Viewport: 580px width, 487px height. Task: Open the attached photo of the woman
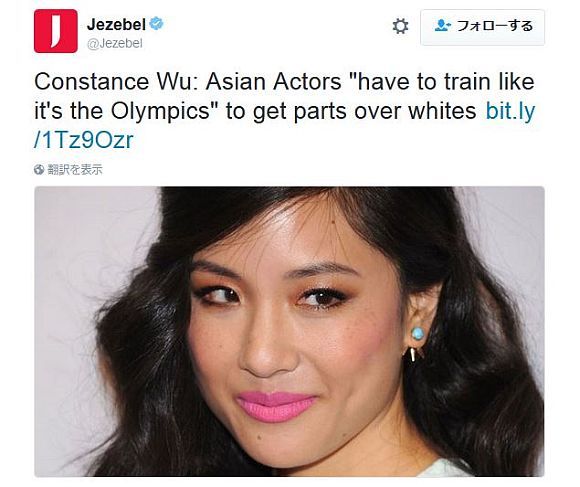coord(289,331)
